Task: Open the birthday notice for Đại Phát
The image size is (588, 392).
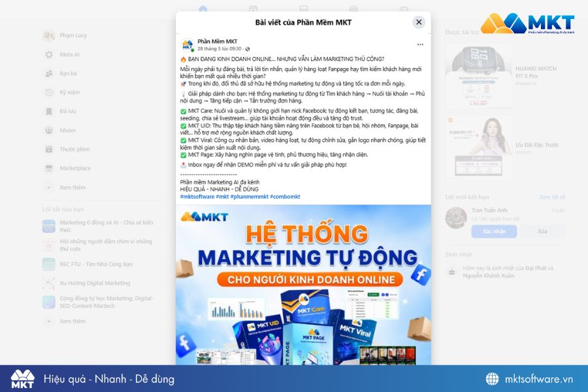Action: (x=508, y=272)
